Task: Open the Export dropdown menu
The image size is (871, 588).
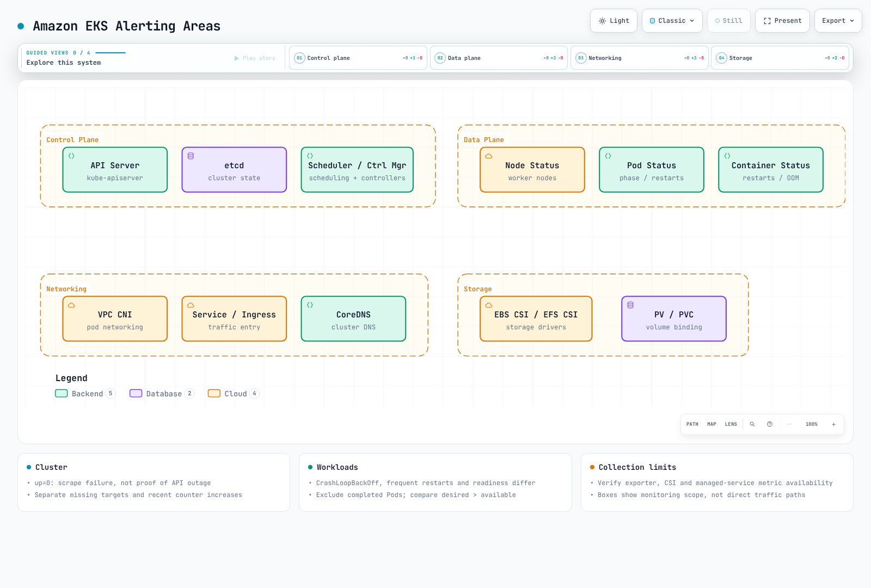Action: click(838, 21)
